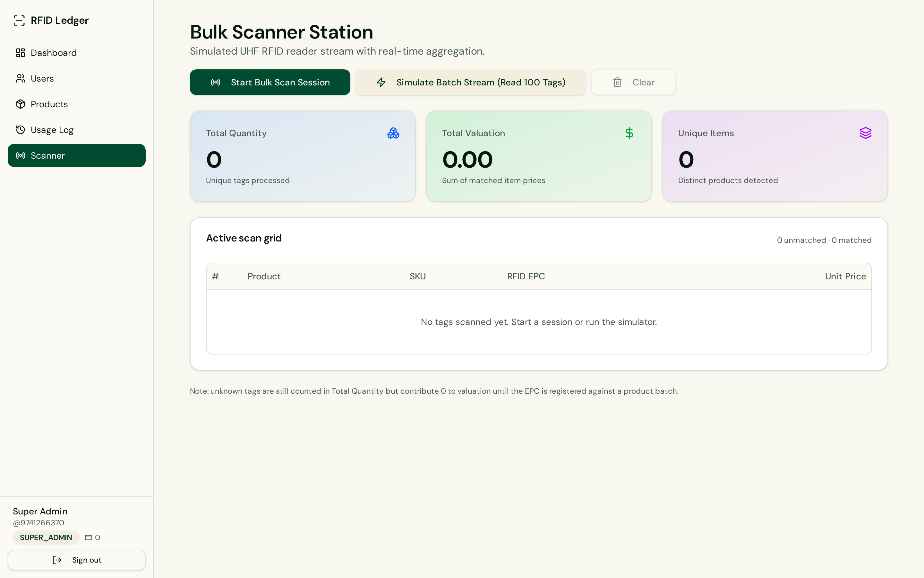Click the Dashboard grid icon

click(x=20, y=53)
